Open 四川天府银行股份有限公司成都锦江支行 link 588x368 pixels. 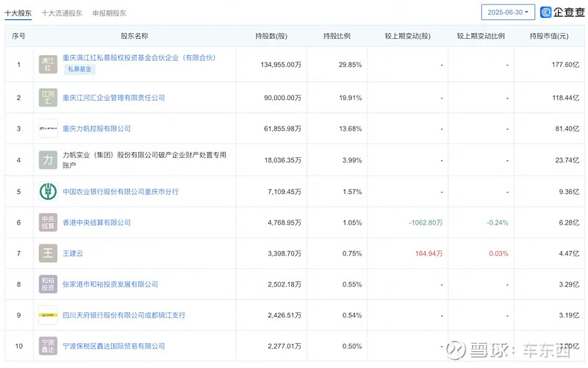point(123,315)
